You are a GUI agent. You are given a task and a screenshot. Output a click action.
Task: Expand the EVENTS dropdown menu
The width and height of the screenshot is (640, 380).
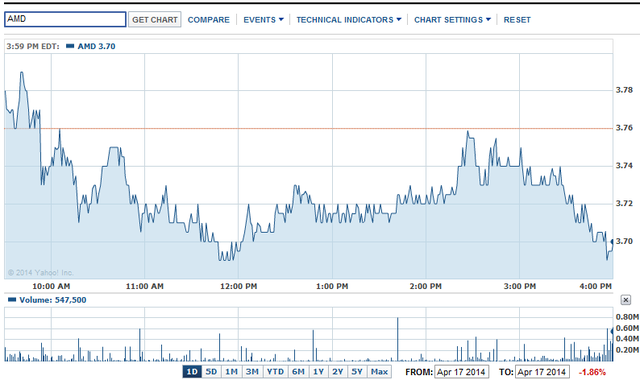(x=263, y=20)
